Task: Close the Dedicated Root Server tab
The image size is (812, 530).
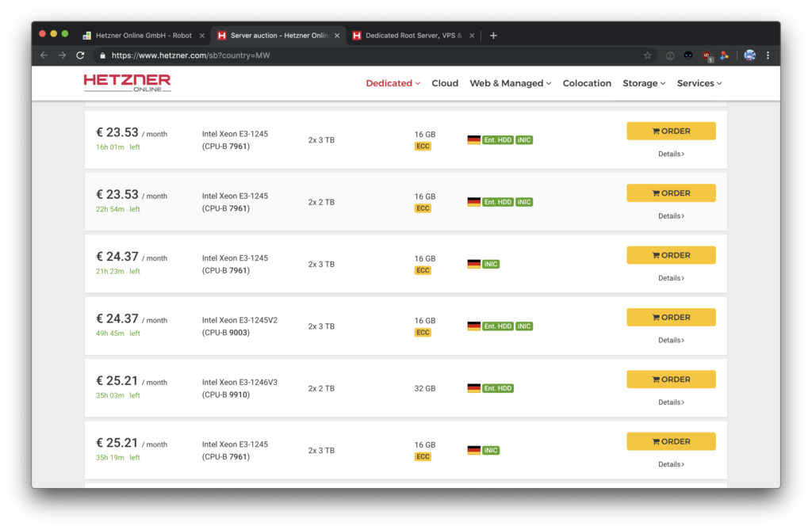Action: coord(472,35)
